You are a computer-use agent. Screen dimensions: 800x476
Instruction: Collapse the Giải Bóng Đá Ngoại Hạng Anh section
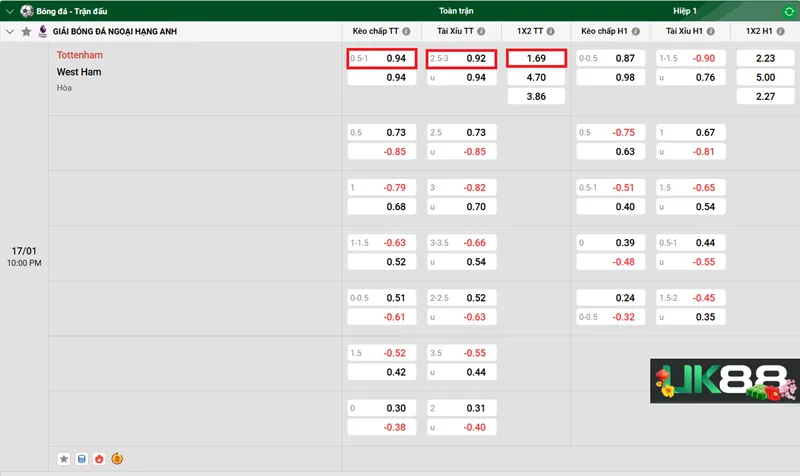pos(10,32)
